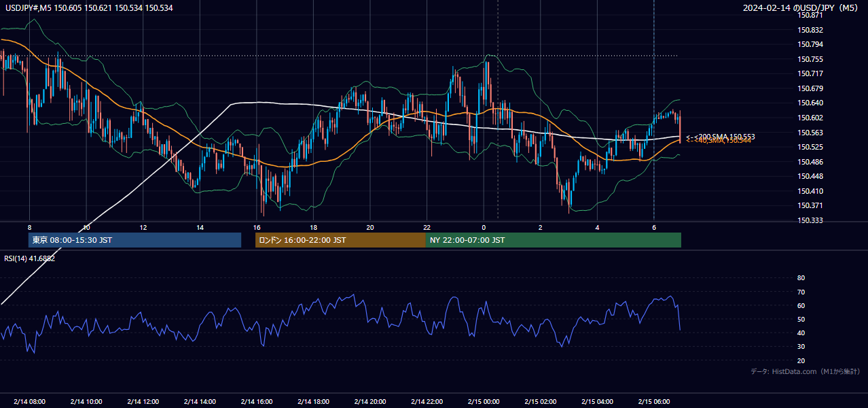Click price level 150.563 on the axis

coord(810,133)
